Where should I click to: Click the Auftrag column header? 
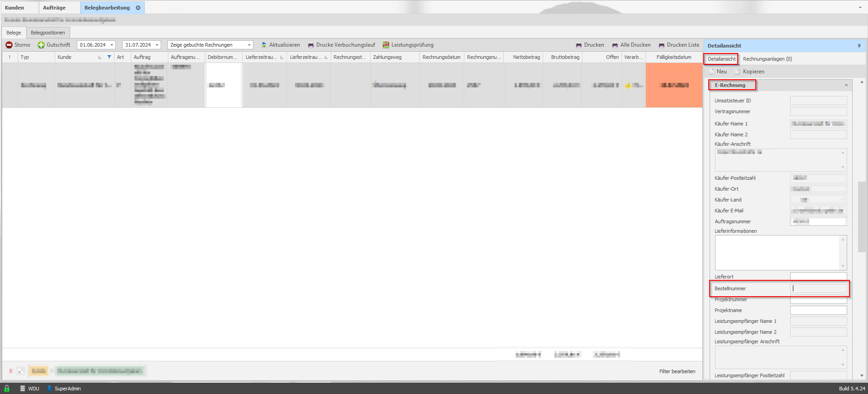coord(149,57)
